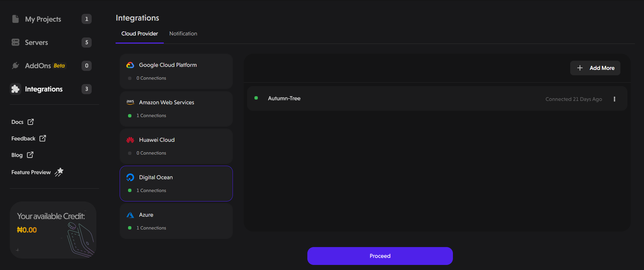Open Autumn-Tree connection options menu

pos(614,99)
